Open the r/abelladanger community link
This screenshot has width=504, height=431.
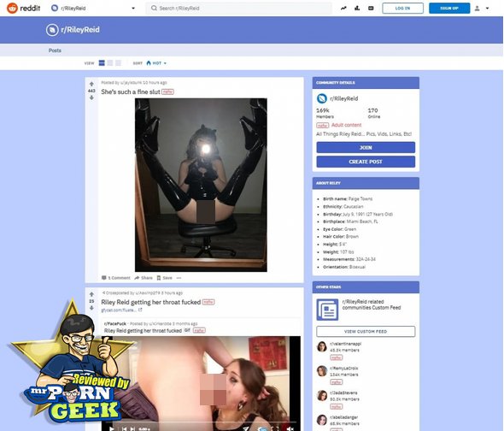pyautogui.click(x=344, y=417)
